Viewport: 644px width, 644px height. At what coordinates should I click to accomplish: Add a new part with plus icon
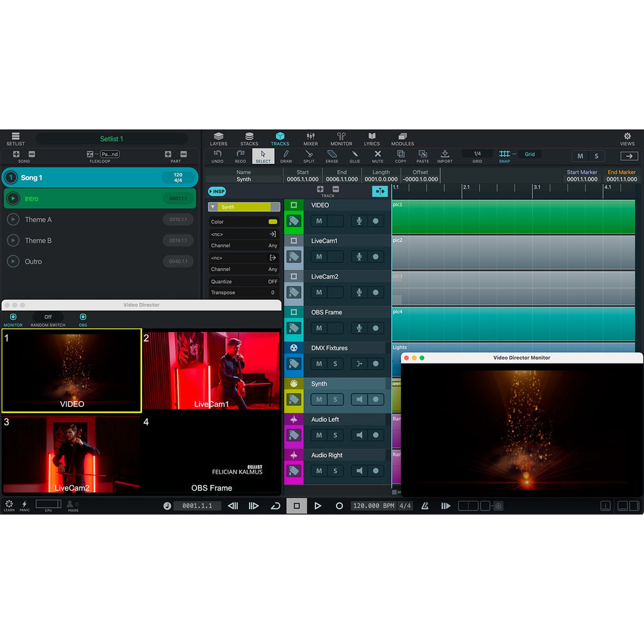point(168,154)
